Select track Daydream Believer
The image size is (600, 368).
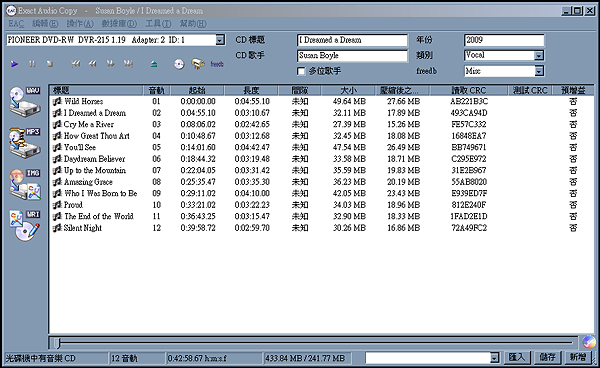tap(94, 159)
